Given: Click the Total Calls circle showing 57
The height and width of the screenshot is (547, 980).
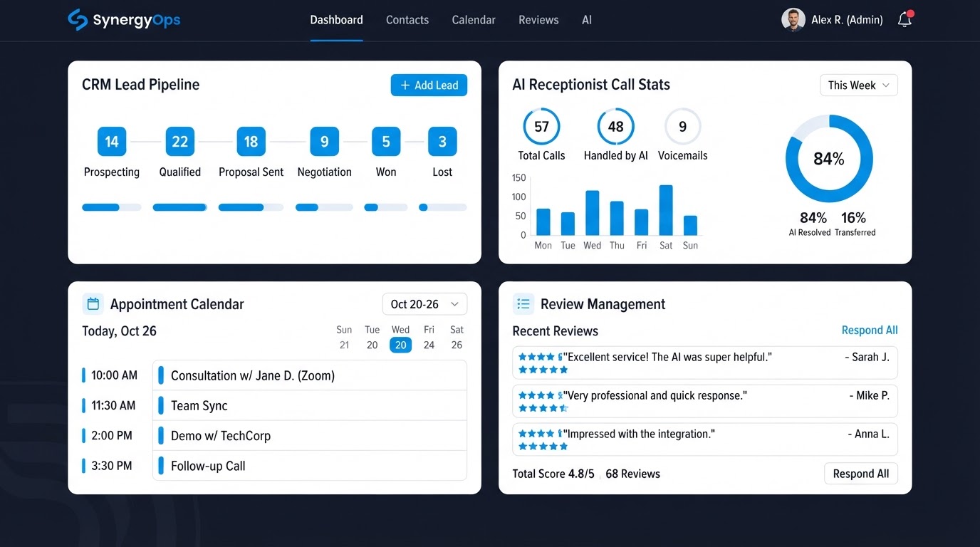Looking at the screenshot, I should (542, 127).
